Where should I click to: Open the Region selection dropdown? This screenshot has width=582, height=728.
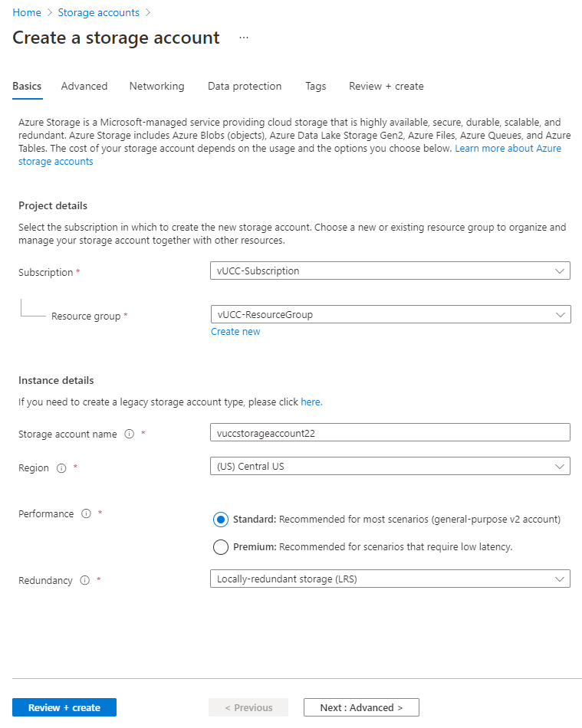[390, 465]
